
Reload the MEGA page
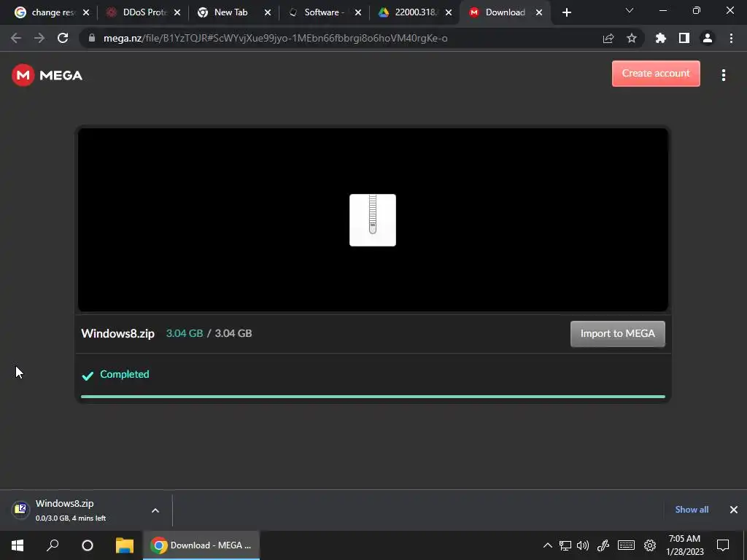pyautogui.click(x=63, y=38)
